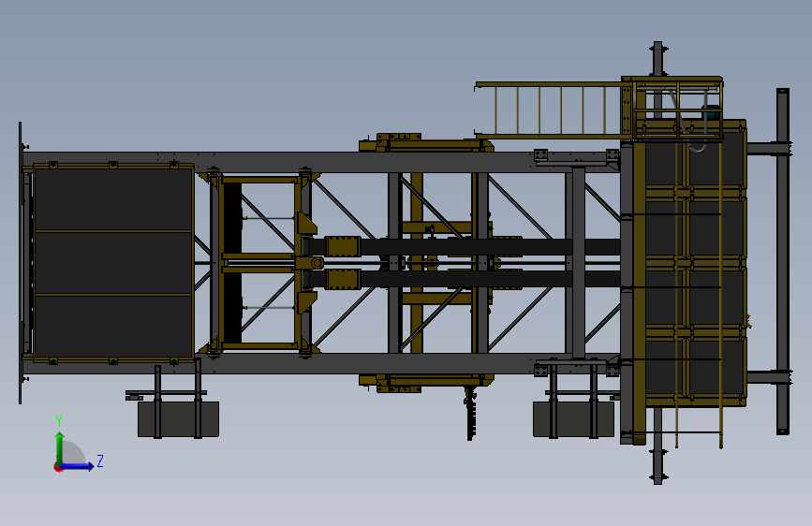Click the blue Z axis arrow of triad
812x526 pixels.
[78, 466]
